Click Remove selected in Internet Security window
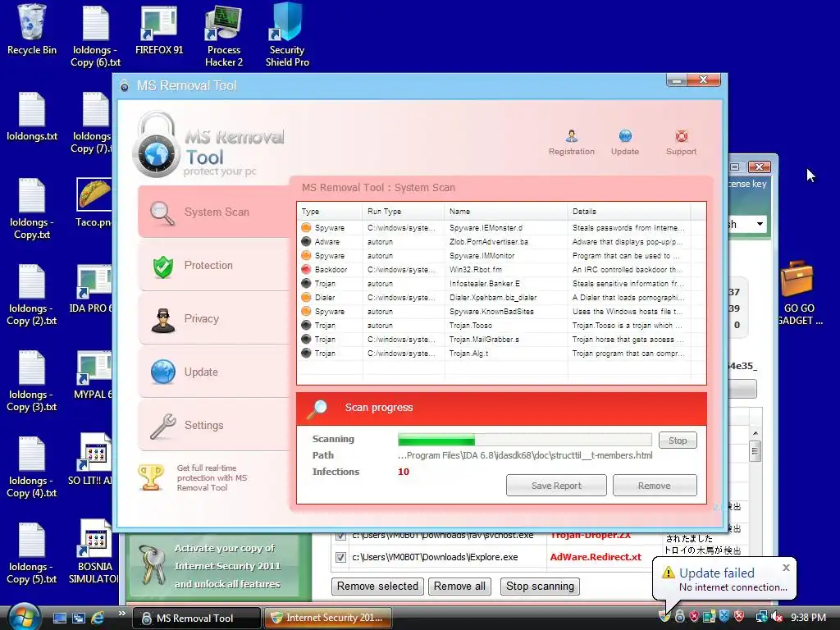 [377, 586]
